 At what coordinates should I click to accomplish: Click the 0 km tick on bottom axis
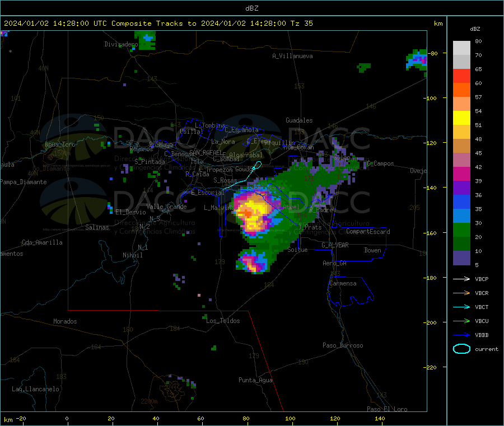point(67,419)
